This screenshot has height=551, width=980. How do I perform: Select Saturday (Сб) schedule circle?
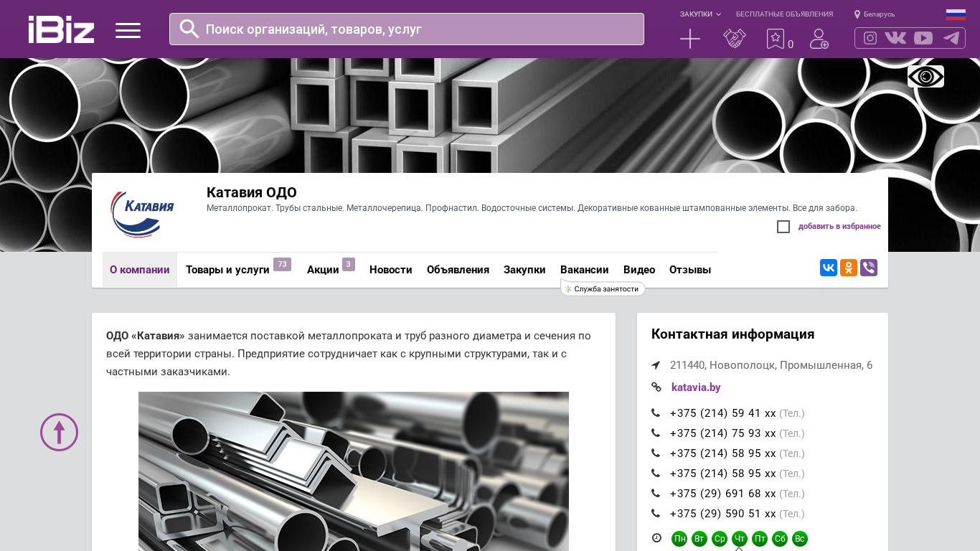pyautogui.click(x=780, y=539)
